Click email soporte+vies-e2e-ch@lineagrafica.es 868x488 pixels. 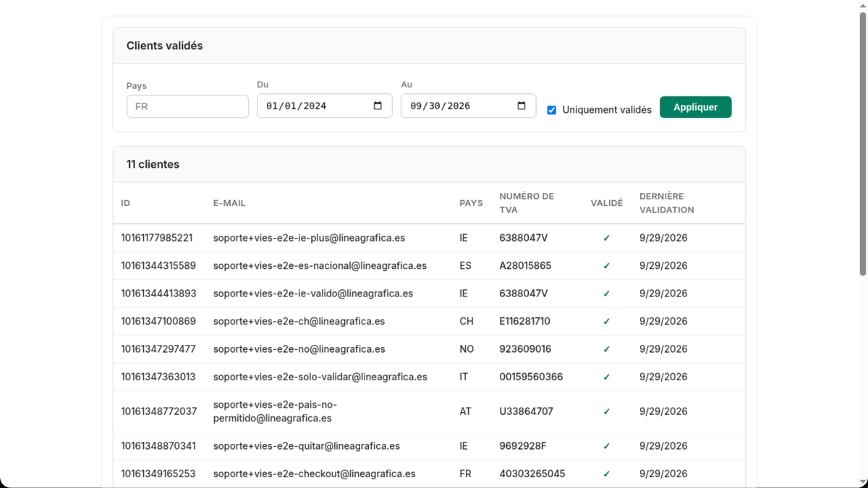click(x=299, y=321)
